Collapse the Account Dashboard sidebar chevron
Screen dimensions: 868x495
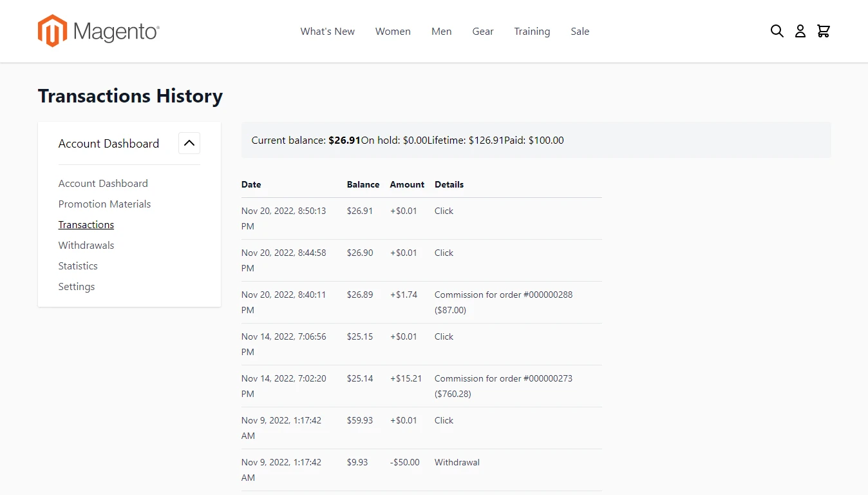(189, 143)
